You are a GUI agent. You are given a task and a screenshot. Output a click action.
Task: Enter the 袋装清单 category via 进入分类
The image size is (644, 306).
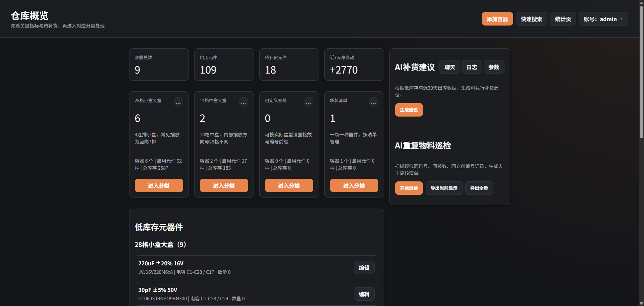354,185
